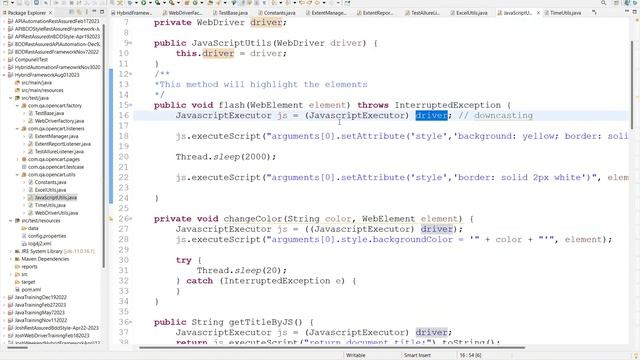
Task: Select ExtentReportListener.java in Package Explorer
Action: pyautogui.click(x=62, y=144)
